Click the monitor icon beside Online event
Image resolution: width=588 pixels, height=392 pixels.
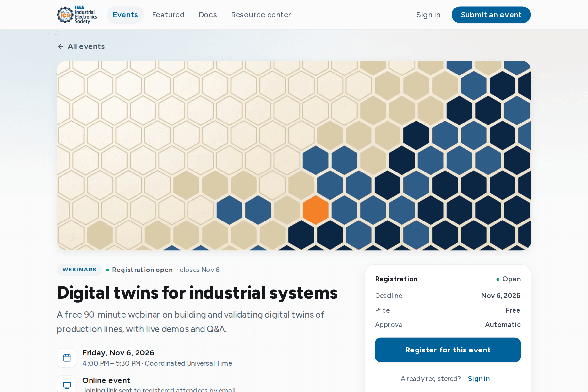click(x=67, y=385)
